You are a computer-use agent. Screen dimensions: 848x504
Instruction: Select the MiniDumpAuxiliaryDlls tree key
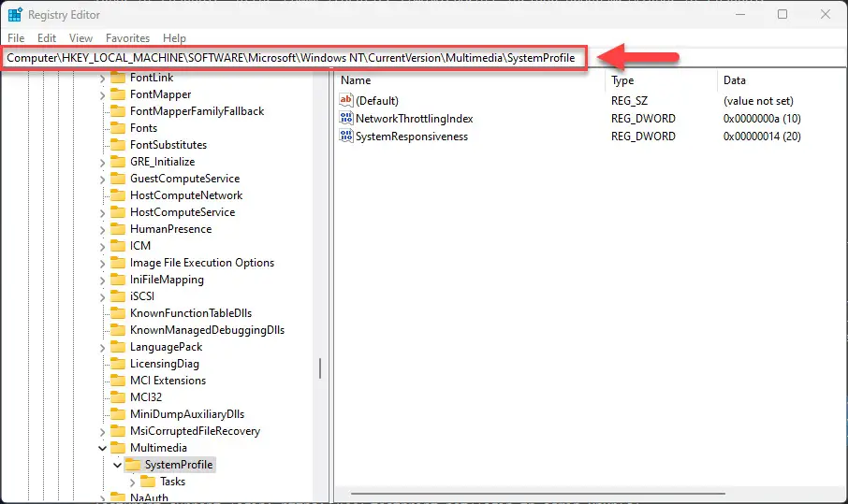187,414
